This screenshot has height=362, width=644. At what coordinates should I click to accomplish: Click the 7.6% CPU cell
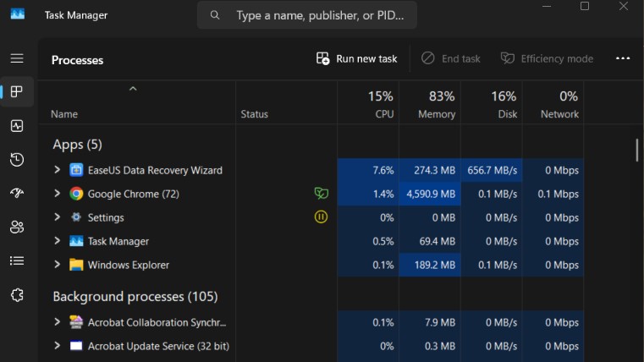(x=368, y=170)
